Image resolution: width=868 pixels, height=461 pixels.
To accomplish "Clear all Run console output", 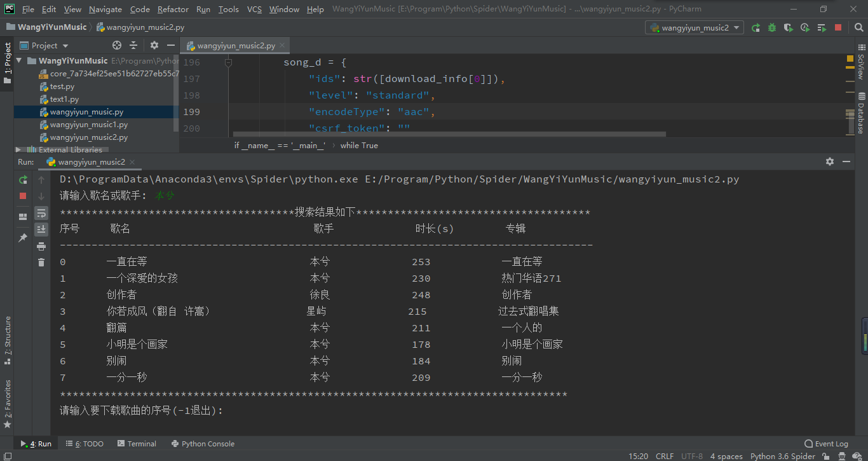I will (x=41, y=263).
